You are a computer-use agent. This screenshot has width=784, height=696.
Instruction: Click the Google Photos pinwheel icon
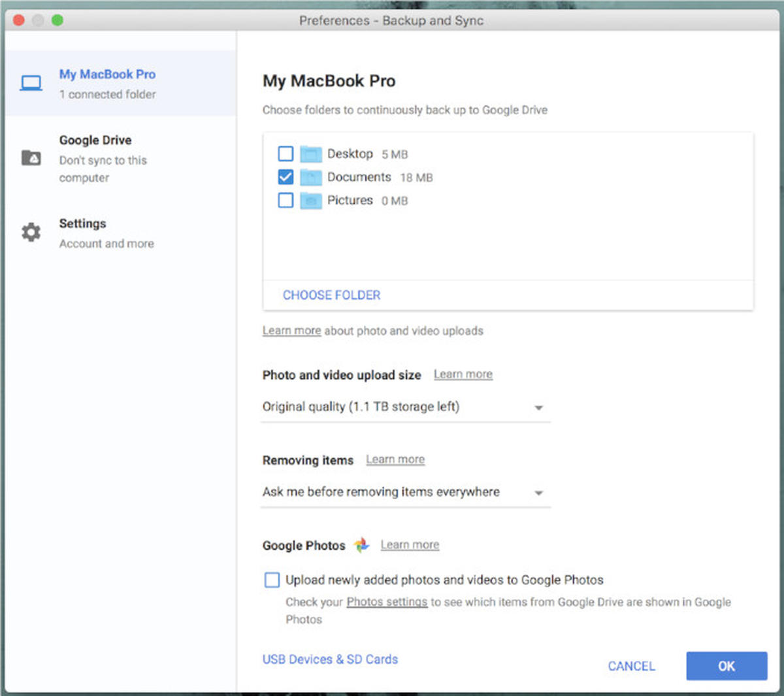click(361, 544)
